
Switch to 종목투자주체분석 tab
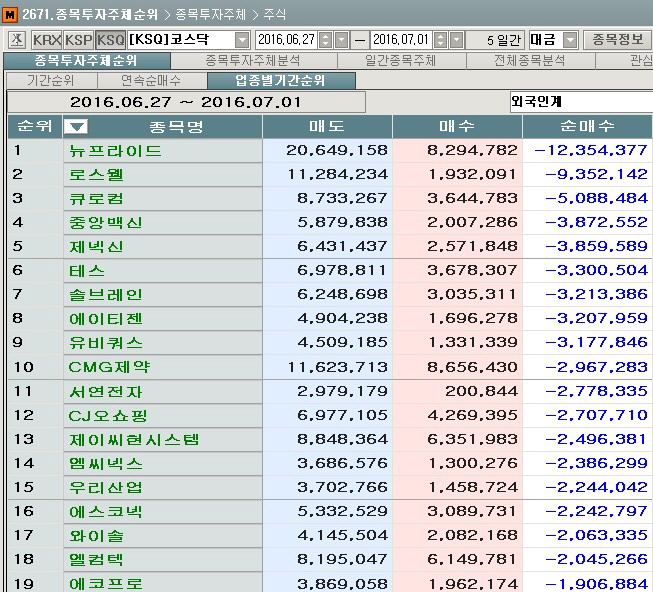pyautogui.click(x=253, y=61)
